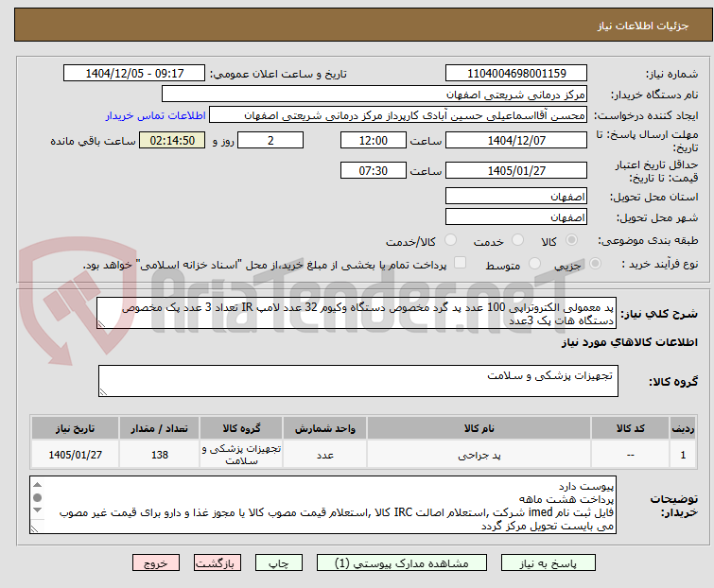Click the گروه کالا text area
The image size is (714, 588).
click(x=357, y=381)
